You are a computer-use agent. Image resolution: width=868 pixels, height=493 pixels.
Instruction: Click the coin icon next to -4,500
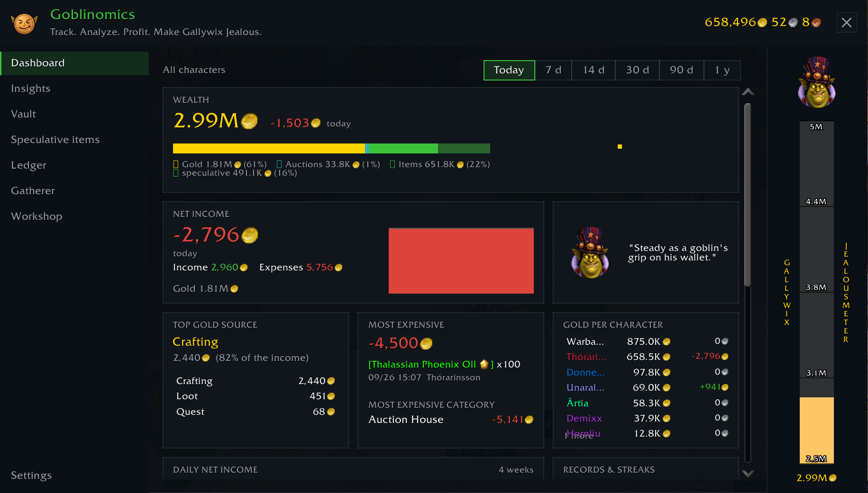tap(426, 343)
